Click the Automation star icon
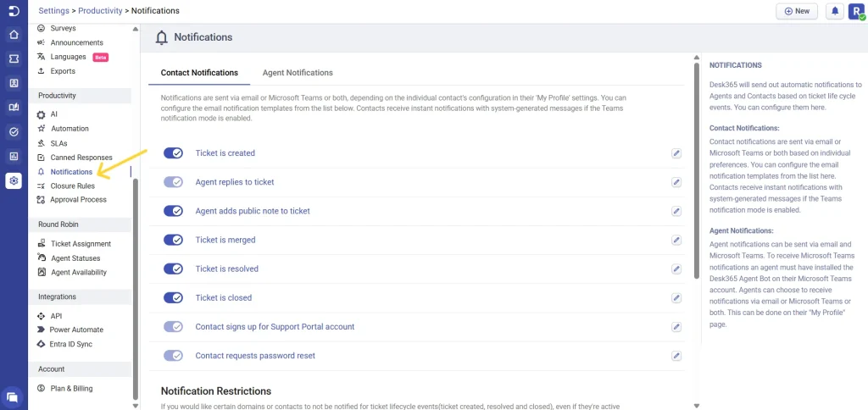Screen dimensions: 868x410 [41, 129]
